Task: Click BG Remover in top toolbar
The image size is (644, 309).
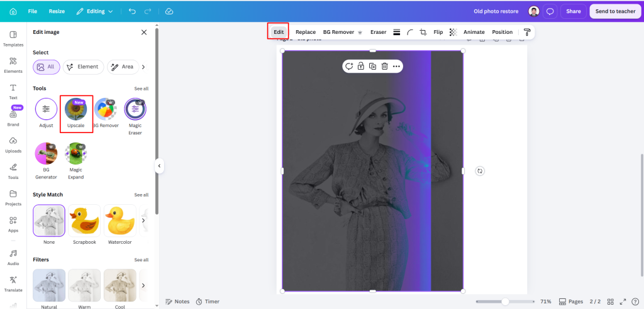Action: [x=342, y=32]
